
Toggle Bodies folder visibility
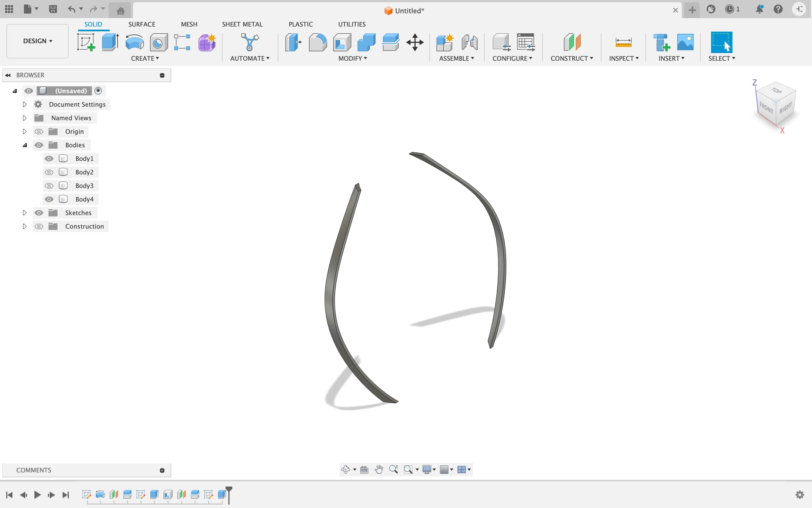(x=39, y=145)
